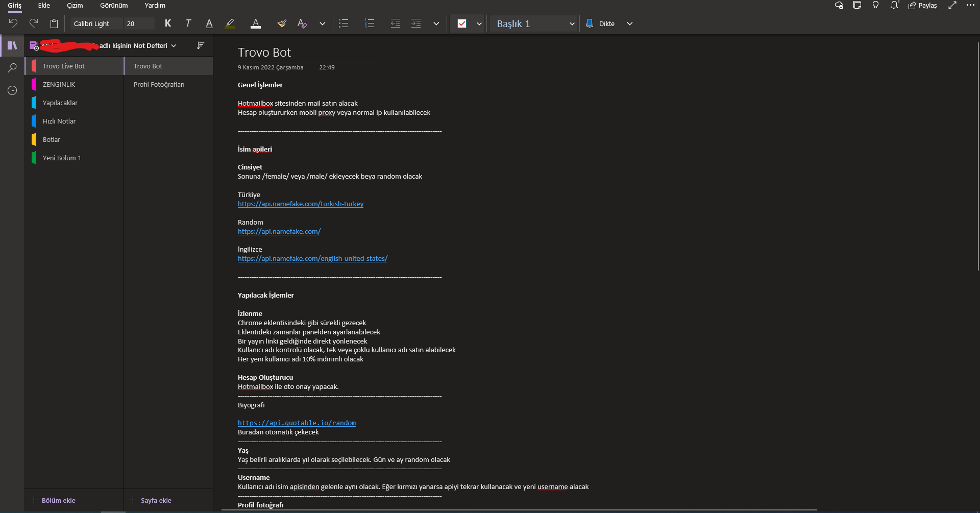The image size is (980, 513).
Task: Click the lightbulb tips icon
Action: point(876,6)
